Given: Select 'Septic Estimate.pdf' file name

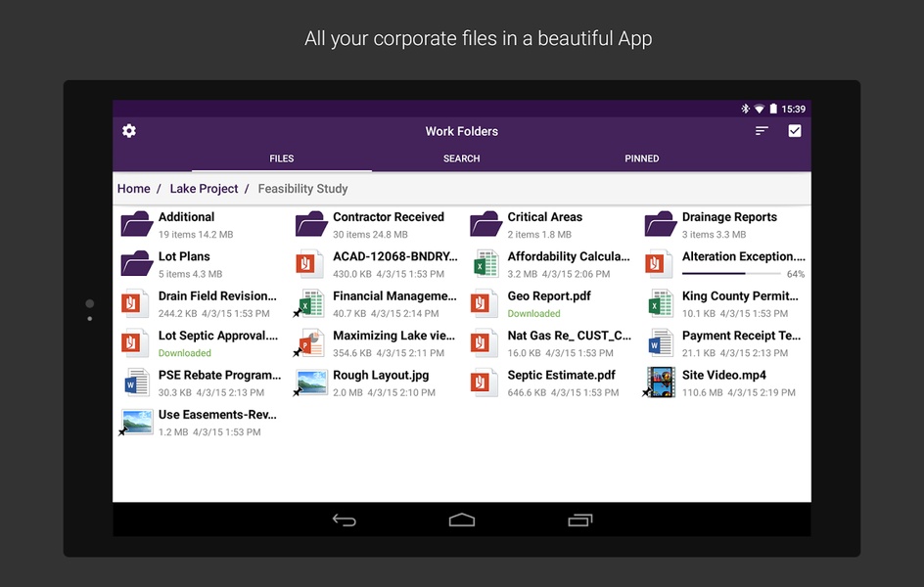Looking at the screenshot, I should [x=561, y=375].
